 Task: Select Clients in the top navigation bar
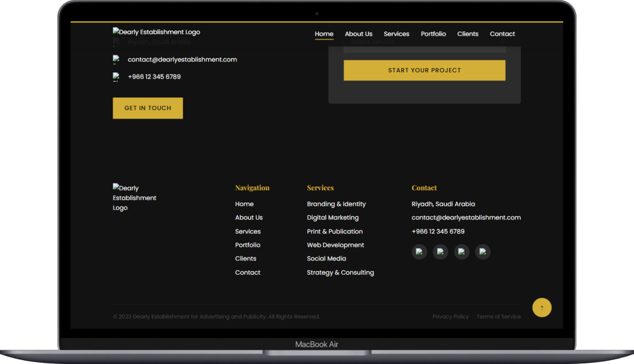point(467,34)
